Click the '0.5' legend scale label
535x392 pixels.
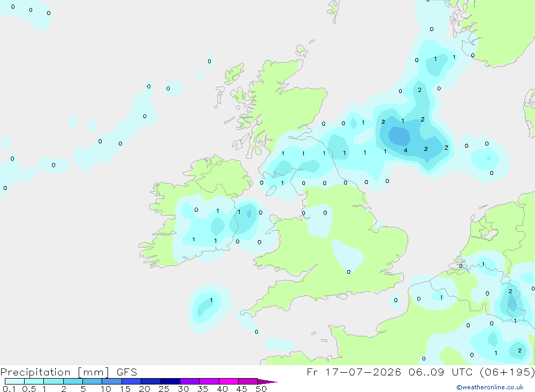[x=29, y=389]
